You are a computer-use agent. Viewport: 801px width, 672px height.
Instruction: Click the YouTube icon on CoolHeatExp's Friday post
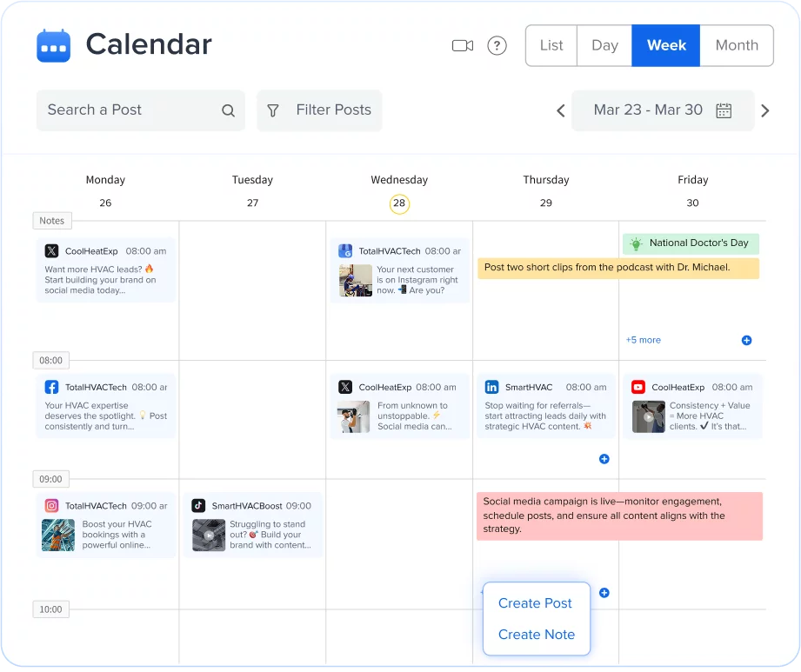[641, 387]
